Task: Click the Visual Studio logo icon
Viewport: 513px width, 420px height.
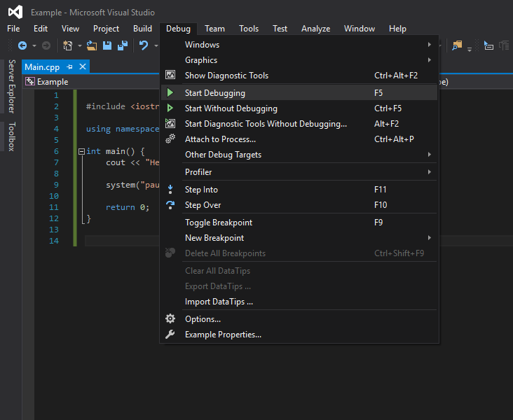Action: click(x=15, y=12)
